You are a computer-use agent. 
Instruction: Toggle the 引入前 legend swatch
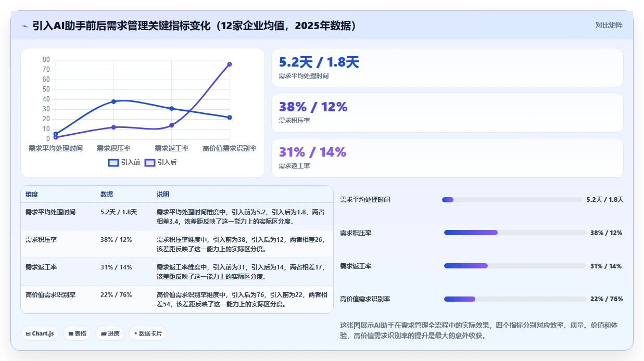113,163
